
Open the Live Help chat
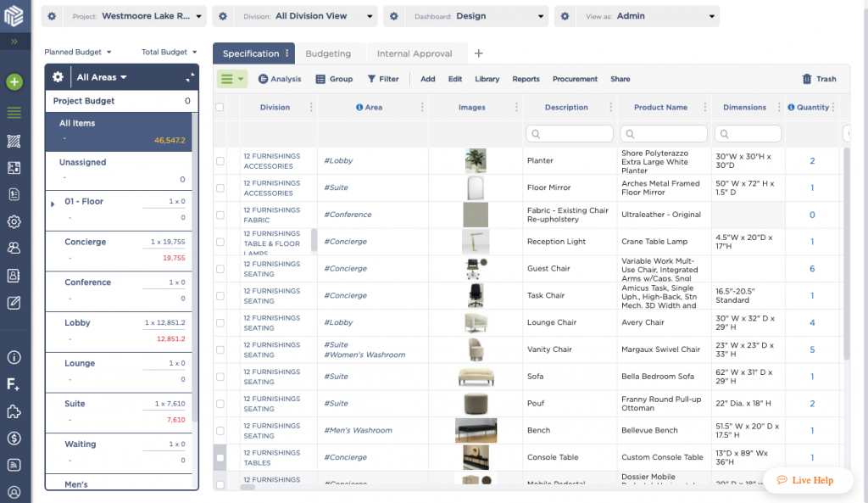807,480
